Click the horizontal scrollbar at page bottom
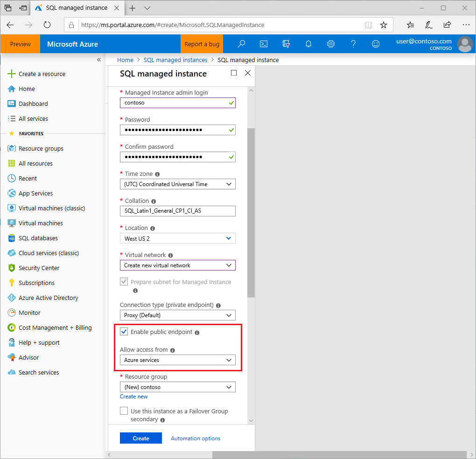The height and width of the screenshot is (459, 476). pyautogui.click(x=339, y=455)
